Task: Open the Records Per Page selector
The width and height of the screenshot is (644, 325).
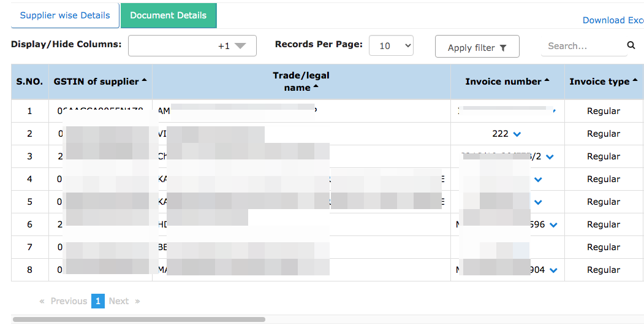Action: [x=391, y=45]
